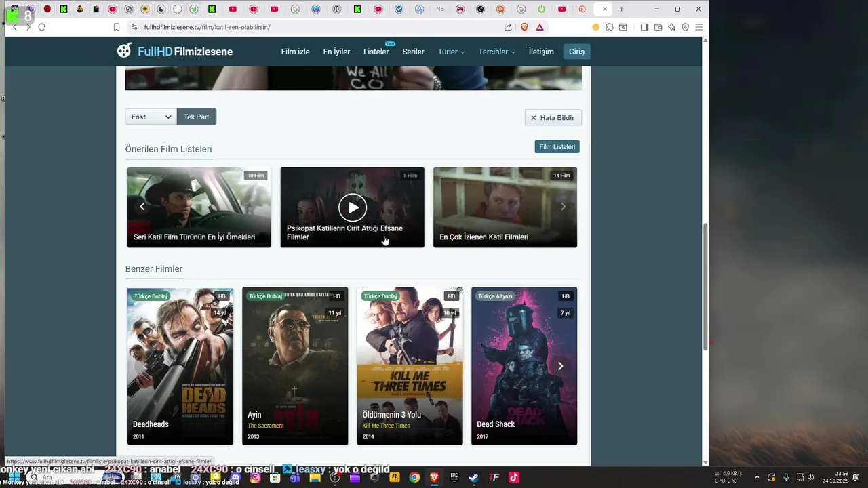This screenshot has width=868, height=488.
Task: Open Brave Shields lion icon
Action: point(524,27)
